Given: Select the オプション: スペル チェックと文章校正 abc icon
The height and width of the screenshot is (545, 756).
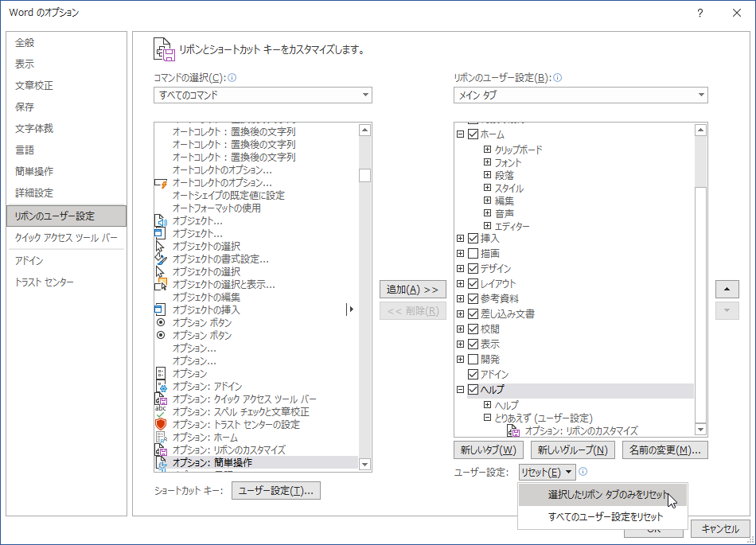Looking at the screenshot, I should (161, 411).
